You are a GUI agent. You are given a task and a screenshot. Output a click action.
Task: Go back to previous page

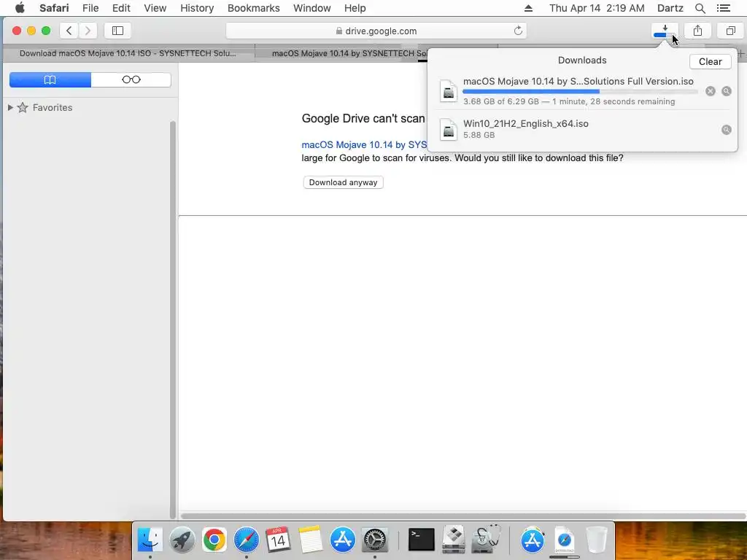(69, 31)
